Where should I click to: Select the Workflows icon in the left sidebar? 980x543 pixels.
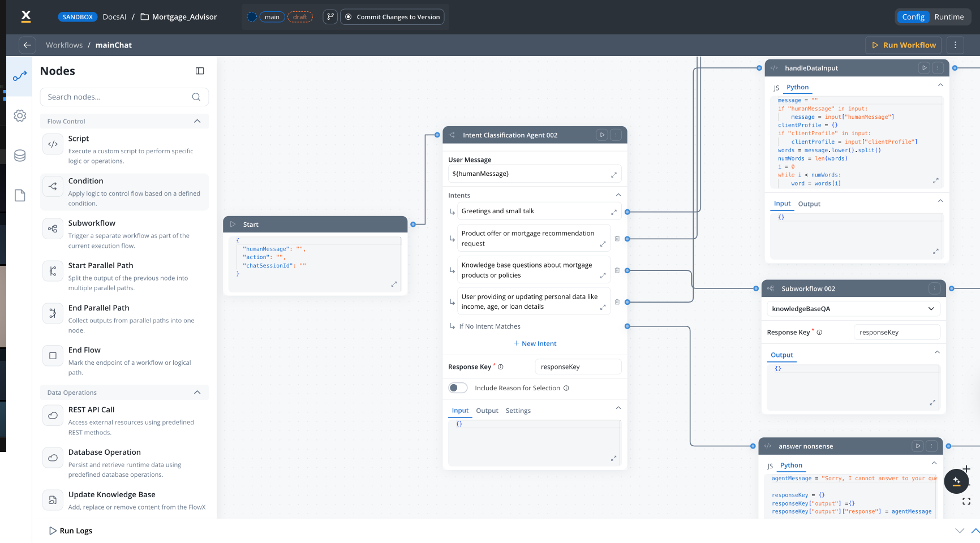19,75
